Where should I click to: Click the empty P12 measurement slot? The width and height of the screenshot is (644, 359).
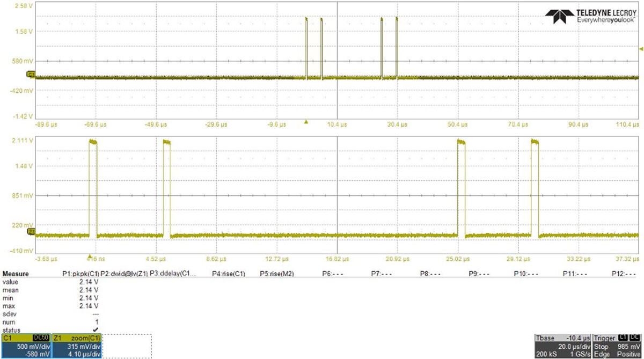click(x=624, y=274)
